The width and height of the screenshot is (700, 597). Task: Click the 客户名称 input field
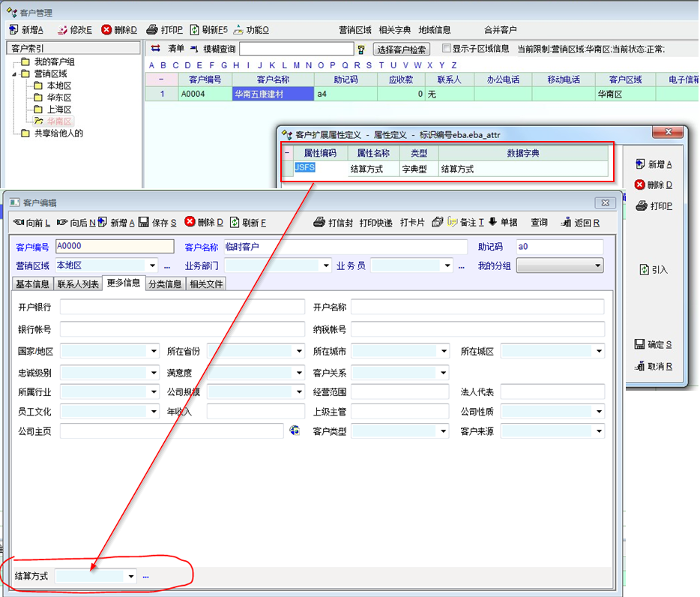345,247
